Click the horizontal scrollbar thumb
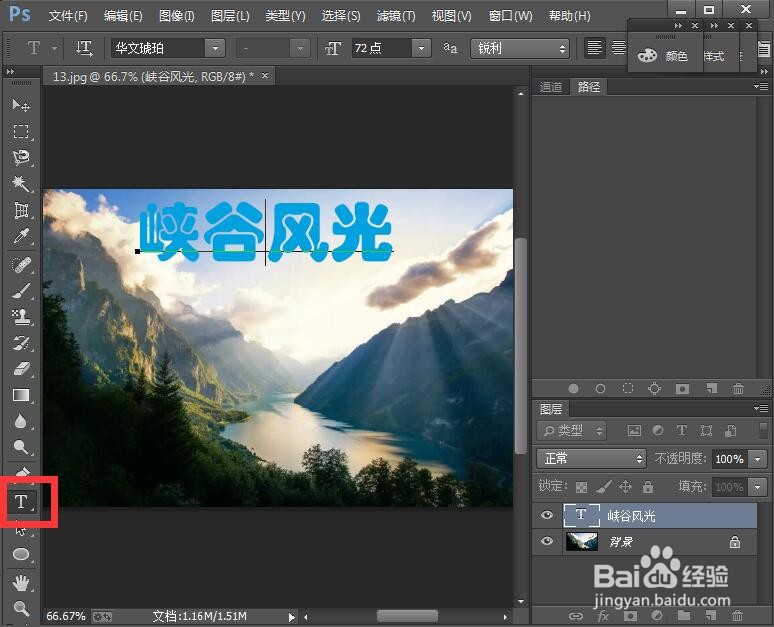Image resolution: width=774 pixels, height=627 pixels. [x=407, y=616]
